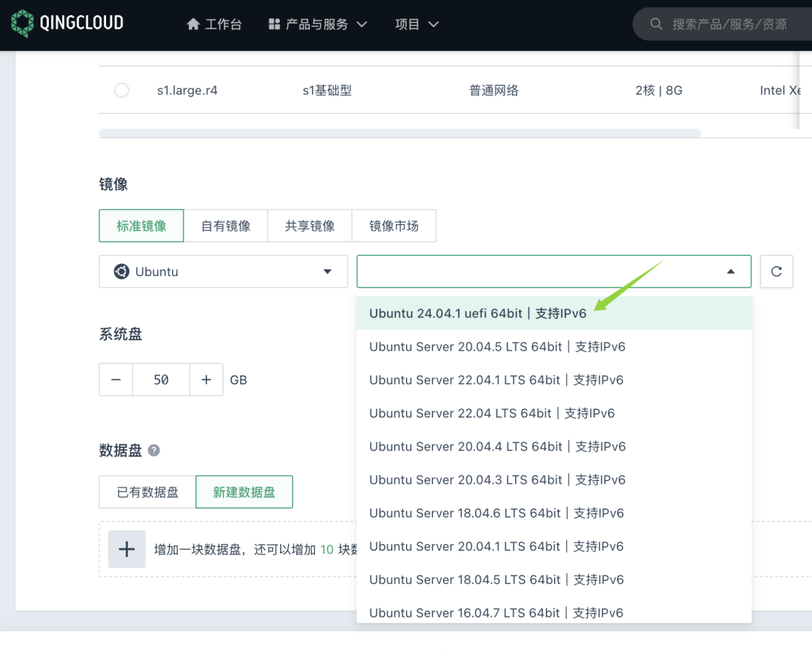The width and height of the screenshot is (812, 650).
Task: Click the system disk size input field
Action: (161, 380)
